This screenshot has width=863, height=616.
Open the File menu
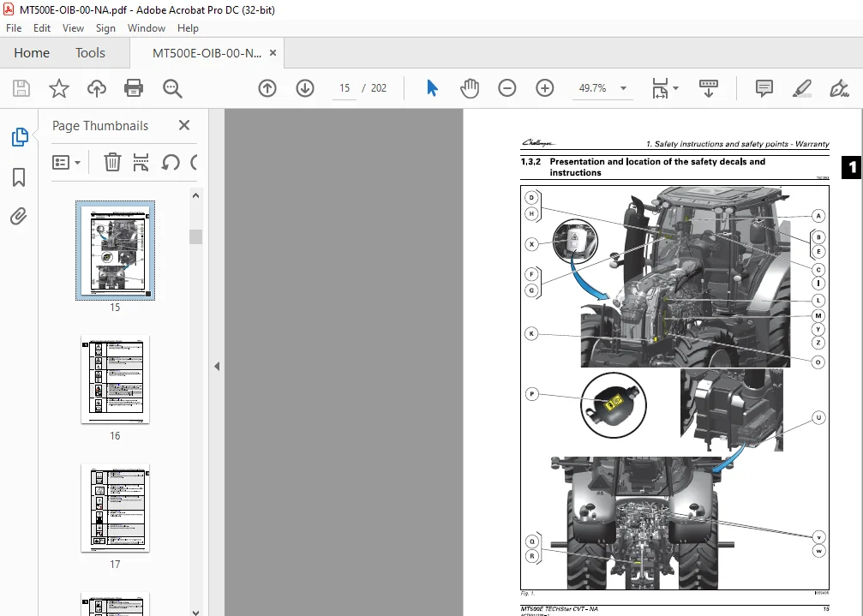click(x=14, y=28)
